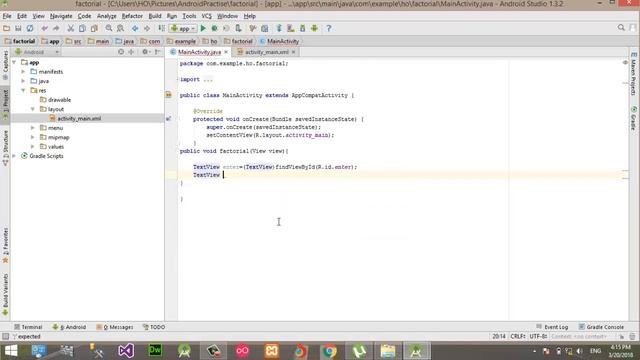Open the app run configuration dropdown
Viewport: 640px width, 360px height.
click(x=183, y=29)
